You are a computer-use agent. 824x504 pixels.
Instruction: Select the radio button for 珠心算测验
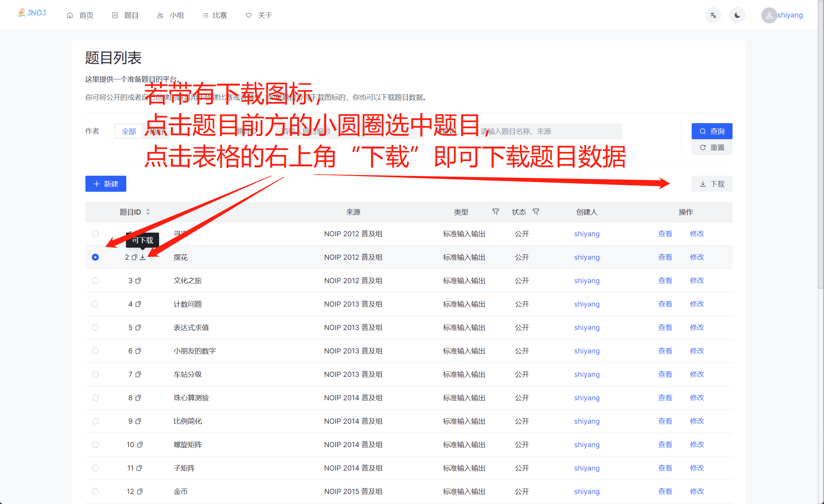click(95, 398)
